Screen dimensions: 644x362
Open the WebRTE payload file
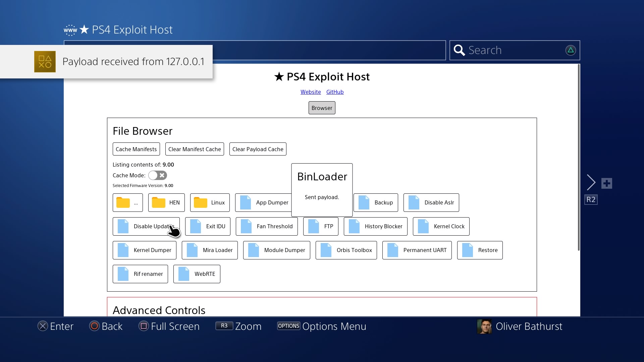click(x=197, y=274)
